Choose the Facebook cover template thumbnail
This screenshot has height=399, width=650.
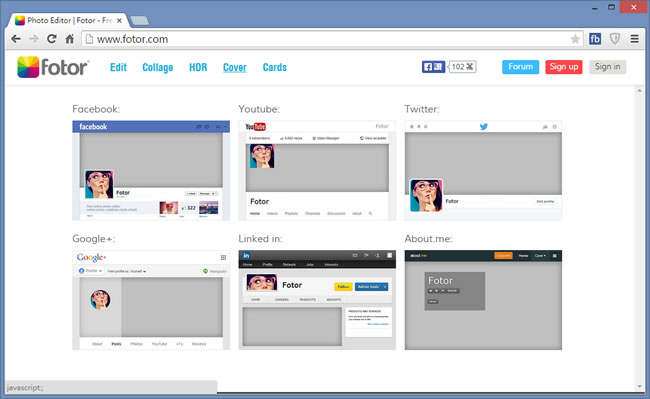tap(151, 170)
